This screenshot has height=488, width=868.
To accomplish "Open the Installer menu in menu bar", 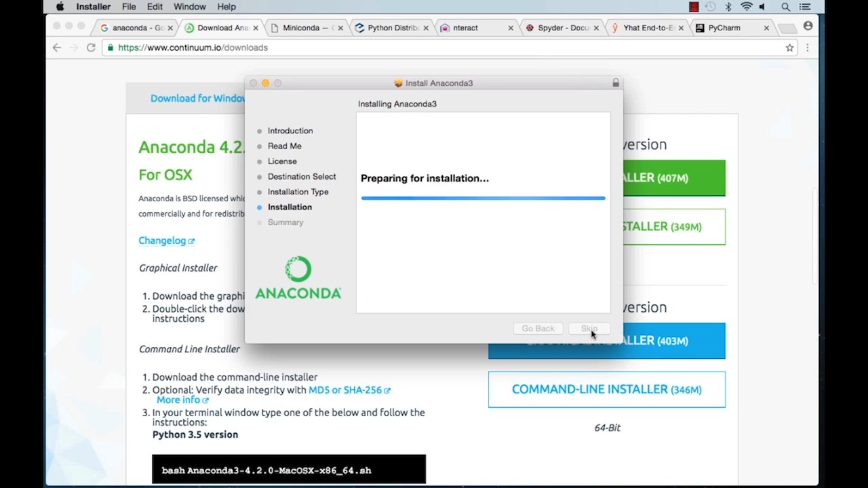I will (x=94, y=7).
